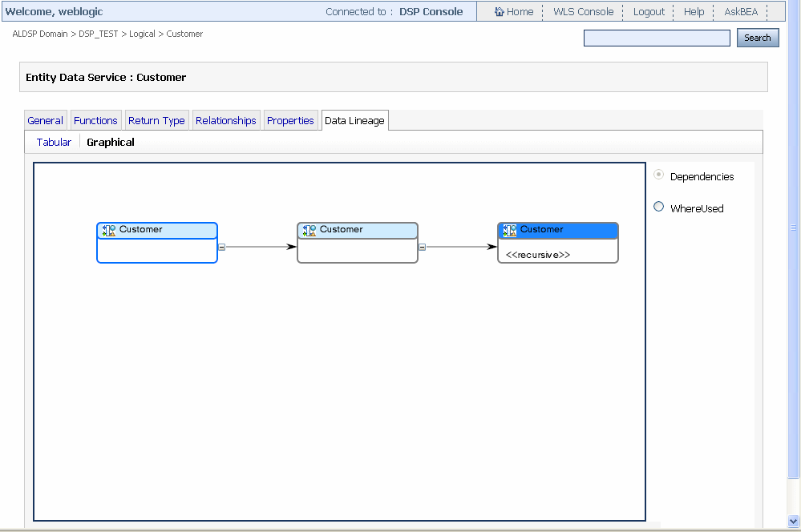Click the Home house icon

click(499, 11)
